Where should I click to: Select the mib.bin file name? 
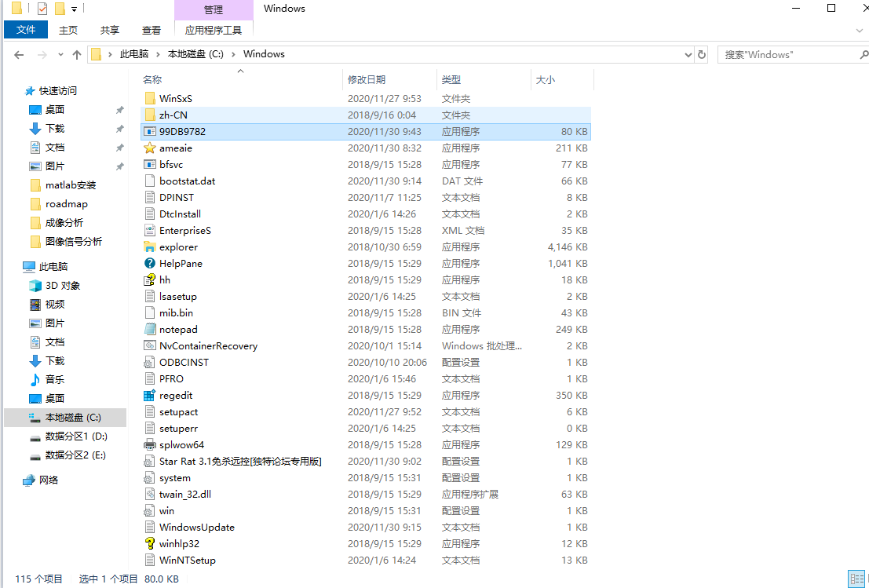(x=176, y=313)
